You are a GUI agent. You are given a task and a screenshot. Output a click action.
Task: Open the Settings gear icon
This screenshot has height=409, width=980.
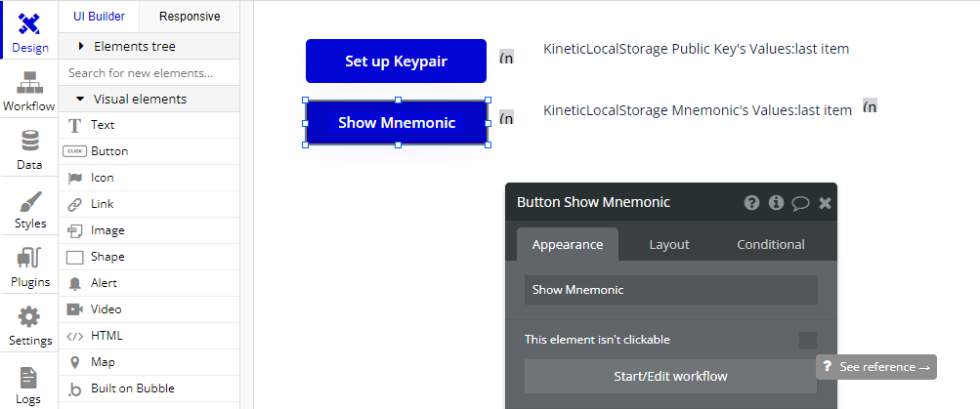click(29, 317)
